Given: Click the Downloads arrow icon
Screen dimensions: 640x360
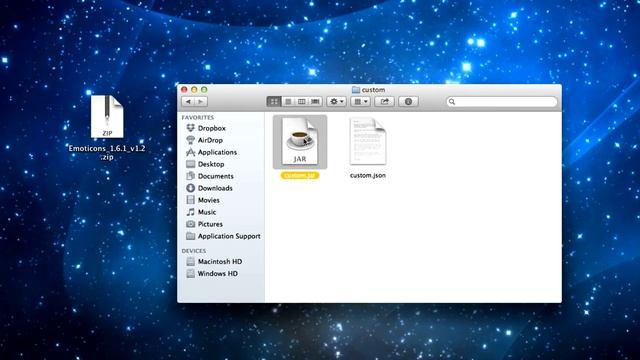Looking at the screenshot, I should tap(191, 188).
